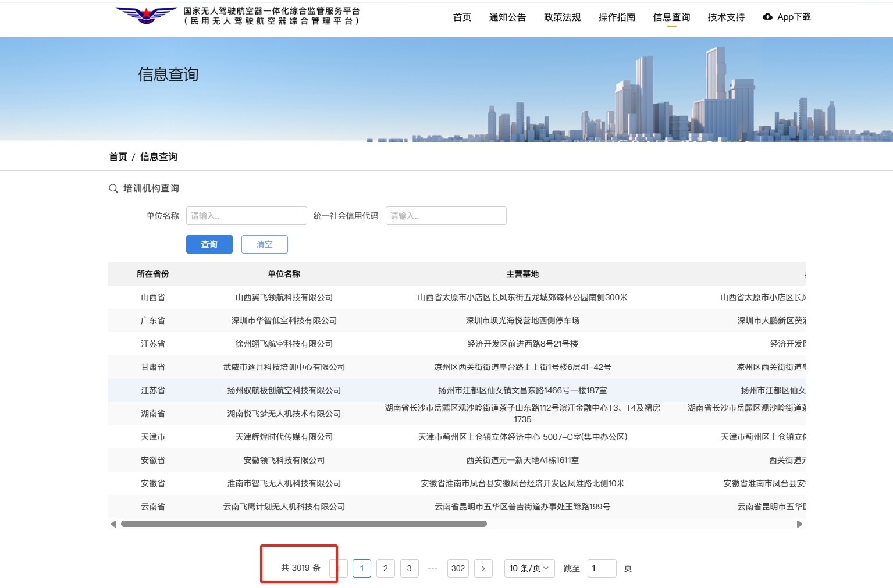Open the 首页 navigation menu item

[462, 17]
